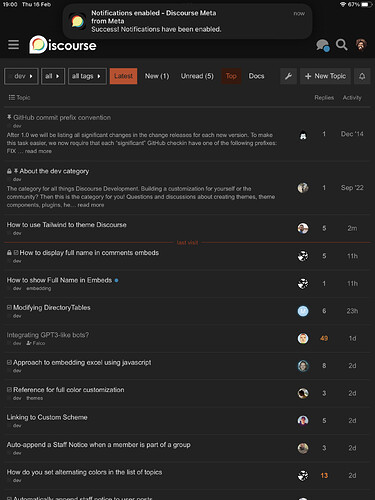Open the hamburger menu
375x500 pixels.
point(13,45)
